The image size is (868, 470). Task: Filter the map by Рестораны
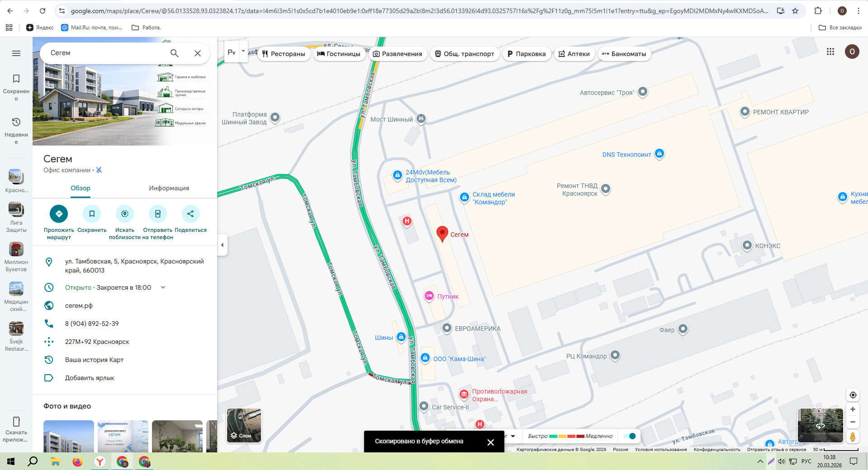point(284,54)
